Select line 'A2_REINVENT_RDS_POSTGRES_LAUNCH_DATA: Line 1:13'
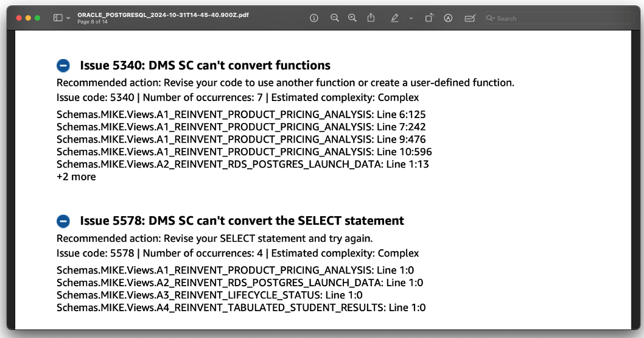The width and height of the screenshot is (644, 338). tap(243, 164)
